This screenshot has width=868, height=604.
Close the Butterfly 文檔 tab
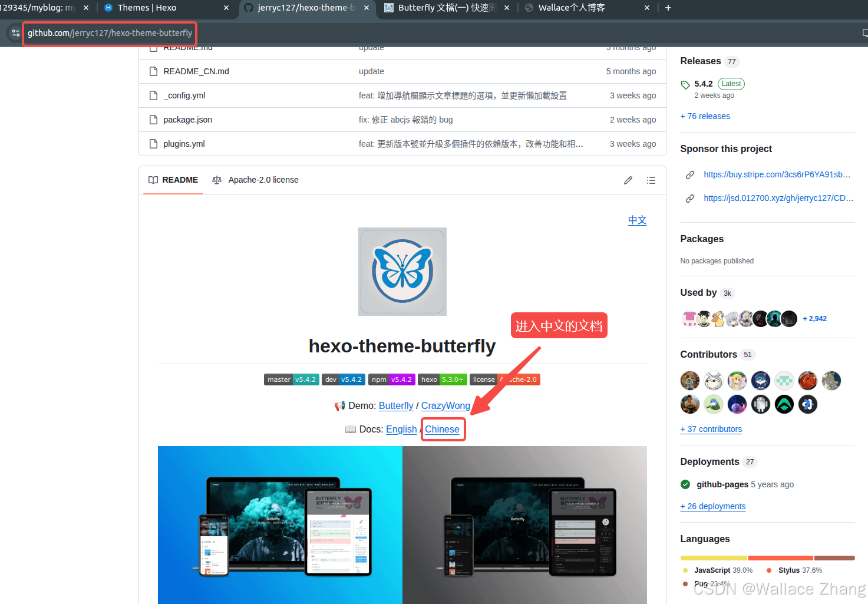[x=507, y=8]
